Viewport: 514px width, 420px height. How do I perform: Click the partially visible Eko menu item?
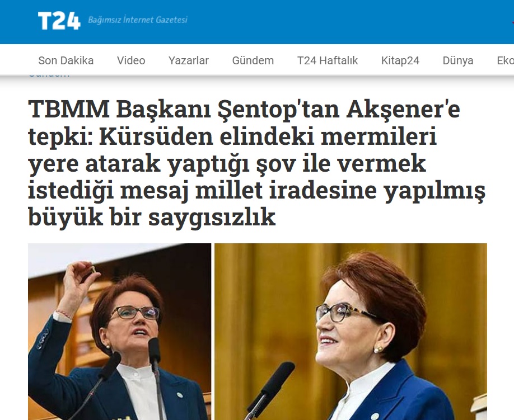coord(505,60)
